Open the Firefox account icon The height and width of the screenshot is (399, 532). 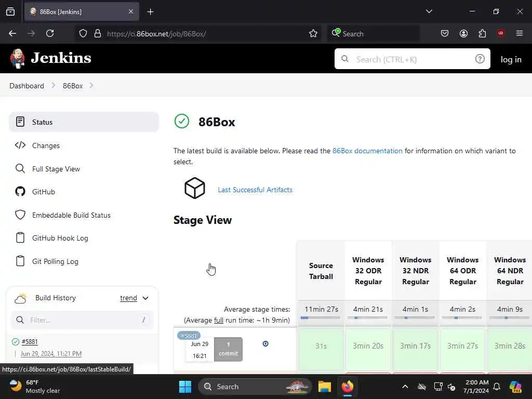point(463,33)
